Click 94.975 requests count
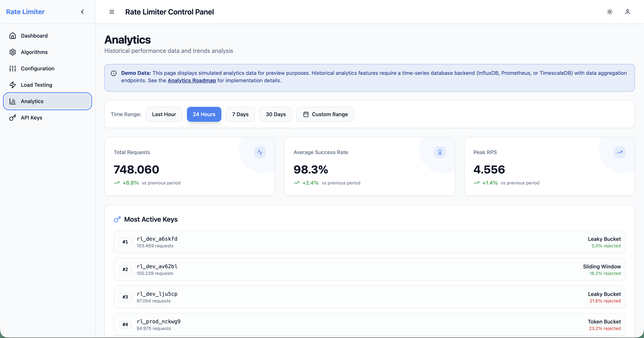644x338 pixels. 154,329
